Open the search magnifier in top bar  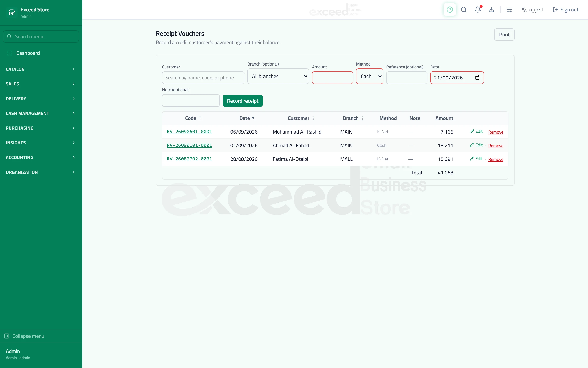[x=464, y=10]
